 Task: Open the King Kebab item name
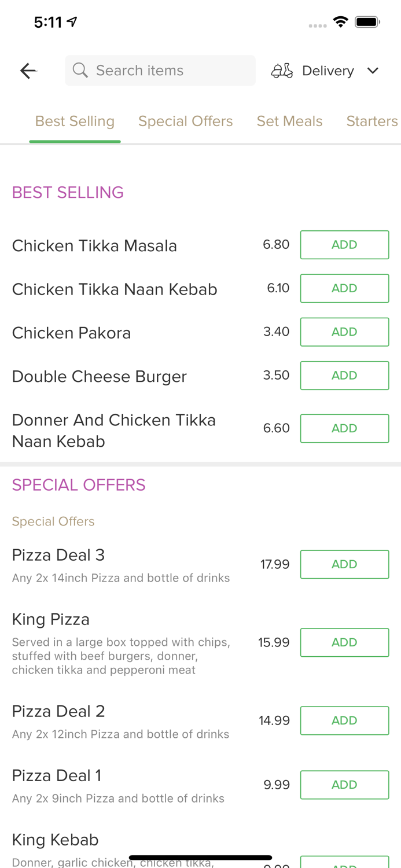tap(56, 840)
